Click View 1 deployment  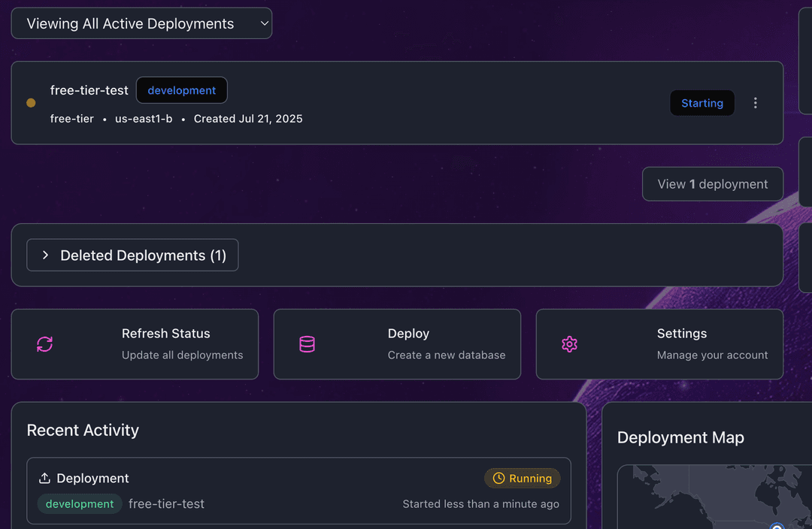coord(712,183)
